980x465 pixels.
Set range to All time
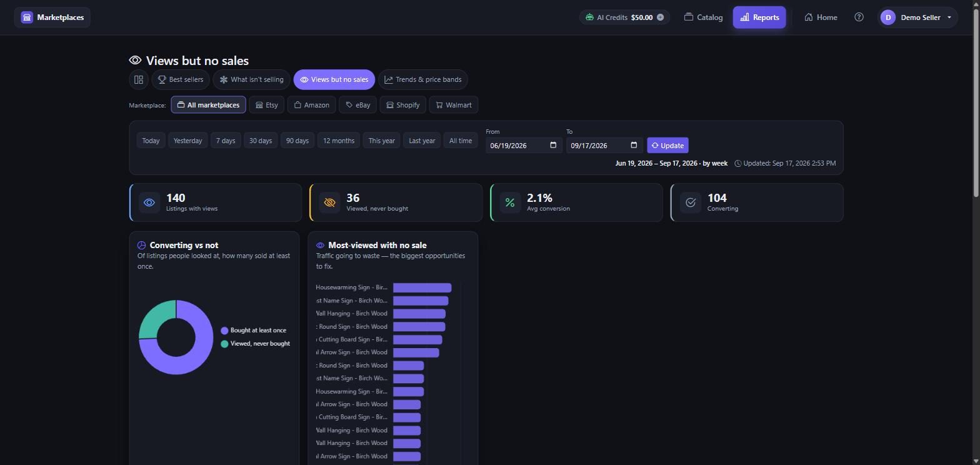click(461, 141)
